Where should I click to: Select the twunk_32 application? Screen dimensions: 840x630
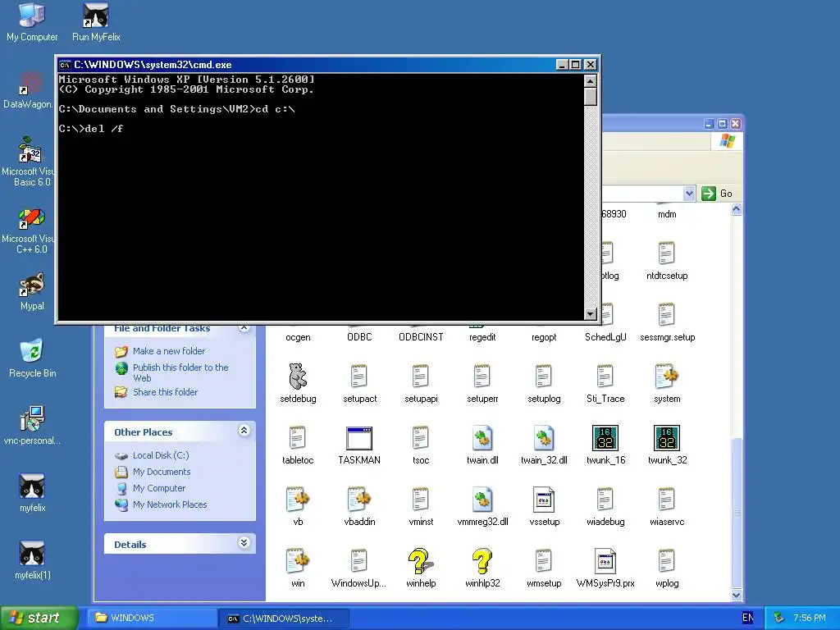point(667,444)
